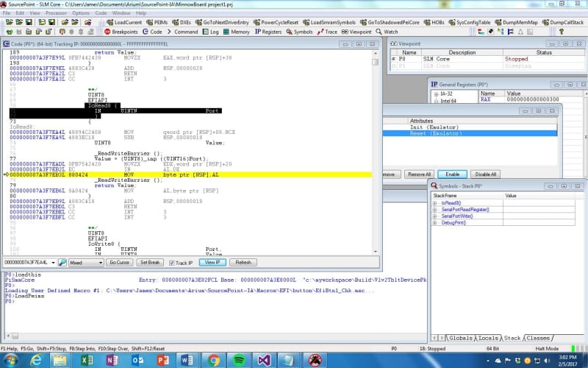Open the Memory window from toolbar
Image resolution: width=588 pixels, height=368 pixels.
tap(236, 32)
